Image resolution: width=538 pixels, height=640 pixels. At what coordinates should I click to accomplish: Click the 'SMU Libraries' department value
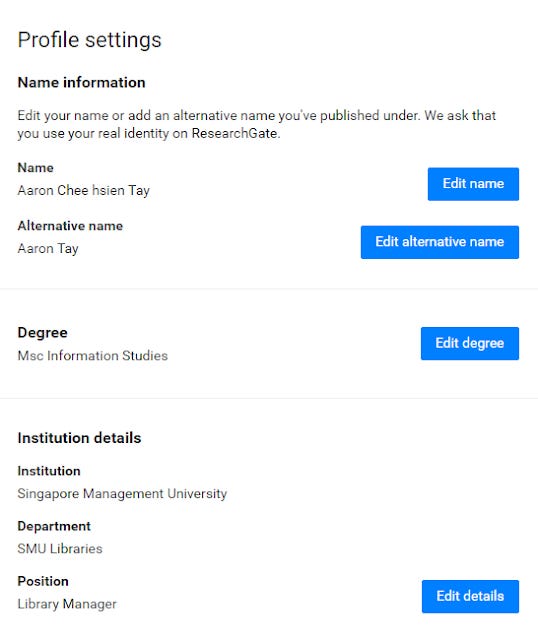60,549
